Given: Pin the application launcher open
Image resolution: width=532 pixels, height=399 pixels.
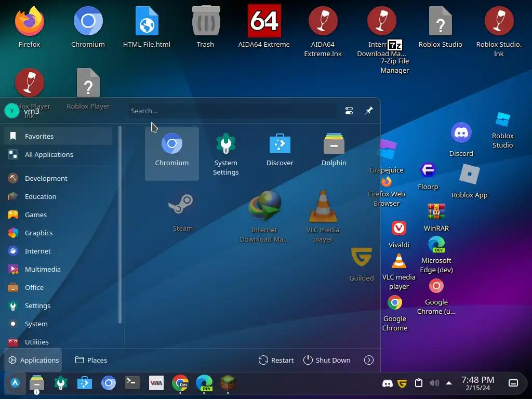Looking at the screenshot, I should [x=369, y=111].
